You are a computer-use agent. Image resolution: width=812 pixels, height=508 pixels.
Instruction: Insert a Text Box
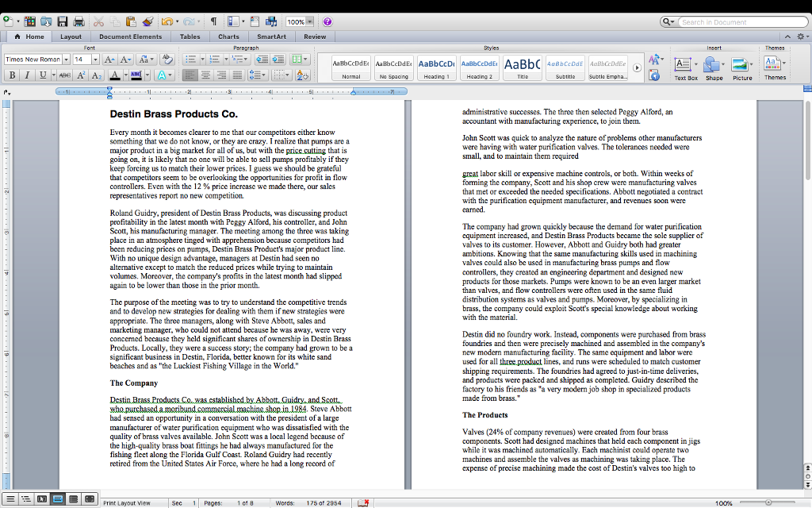(685, 69)
